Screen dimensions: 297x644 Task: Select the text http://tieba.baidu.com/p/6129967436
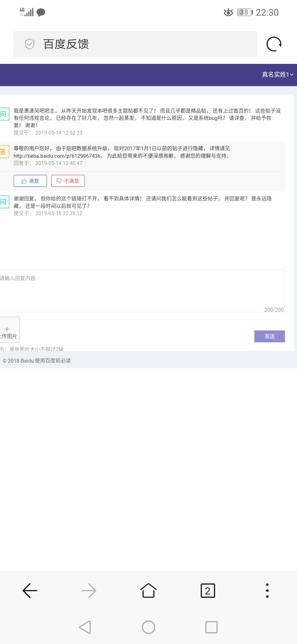[57, 156]
